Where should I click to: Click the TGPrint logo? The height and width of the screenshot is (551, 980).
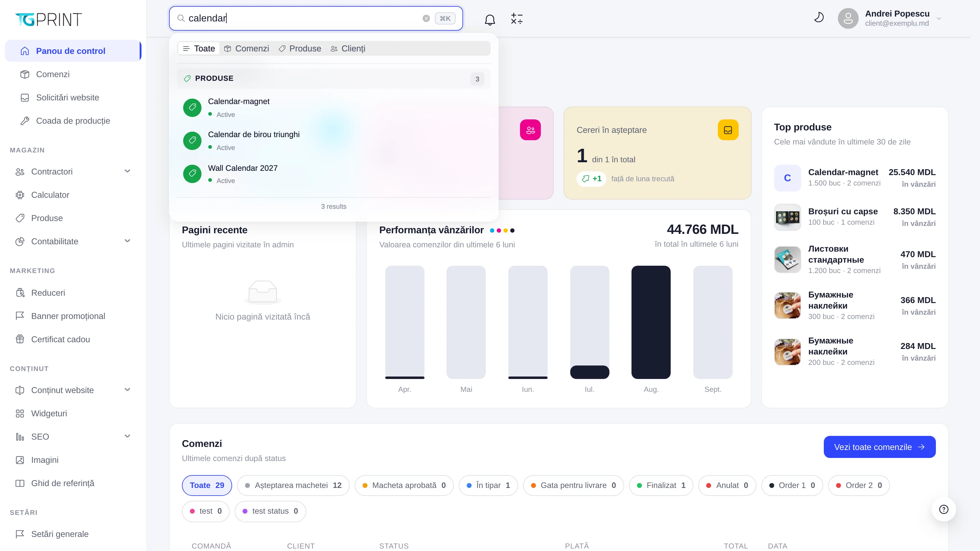pyautogui.click(x=49, y=19)
